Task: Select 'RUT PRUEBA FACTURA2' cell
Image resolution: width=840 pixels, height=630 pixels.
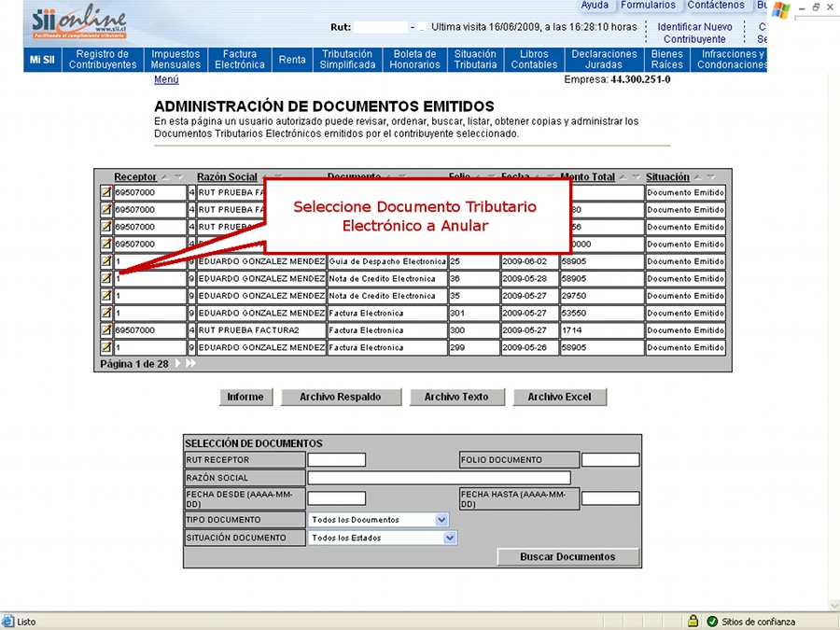Action: tap(261, 330)
